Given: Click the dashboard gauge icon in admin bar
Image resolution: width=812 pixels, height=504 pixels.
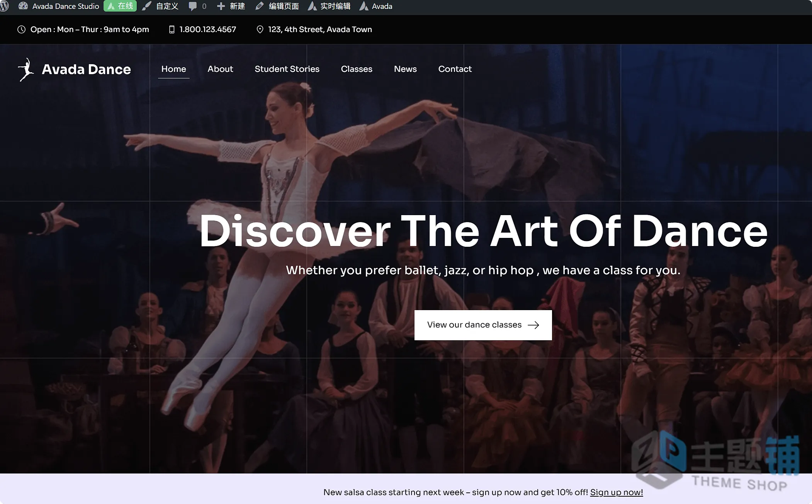Looking at the screenshot, I should coord(23,6).
